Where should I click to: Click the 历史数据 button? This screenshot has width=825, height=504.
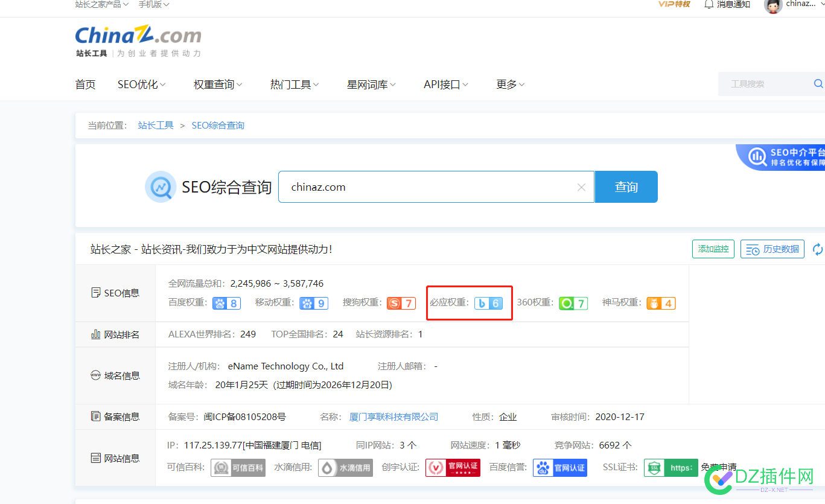point(772,249)
